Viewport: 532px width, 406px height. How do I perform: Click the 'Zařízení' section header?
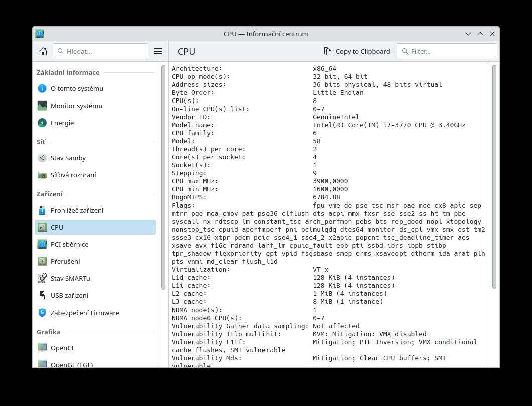point(50,194)
